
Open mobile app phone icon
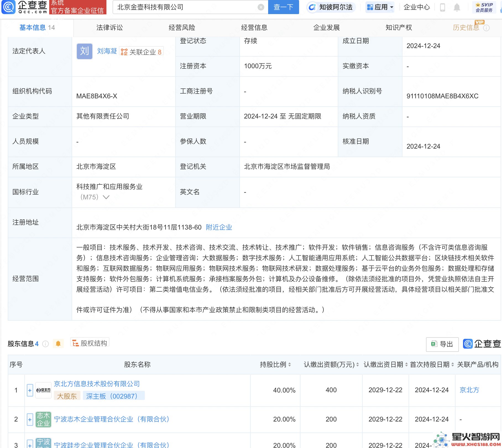click(443, 7)
